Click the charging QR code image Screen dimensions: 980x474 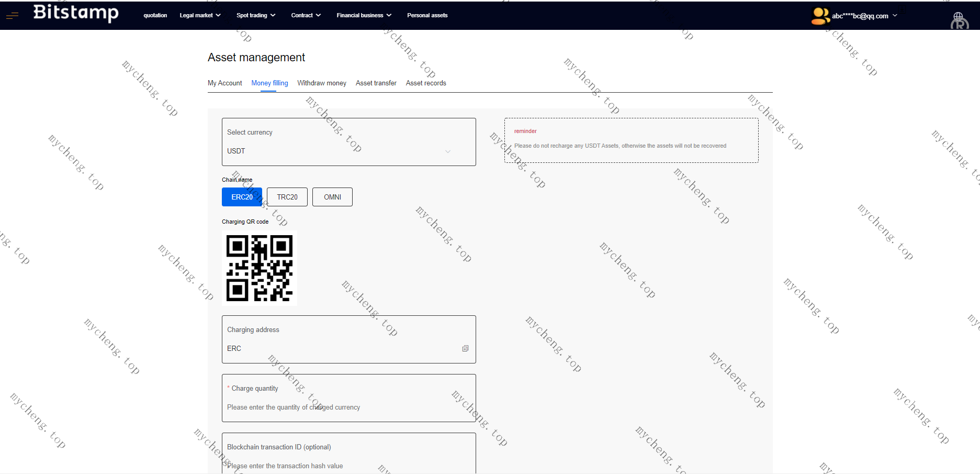click(260, 268)
